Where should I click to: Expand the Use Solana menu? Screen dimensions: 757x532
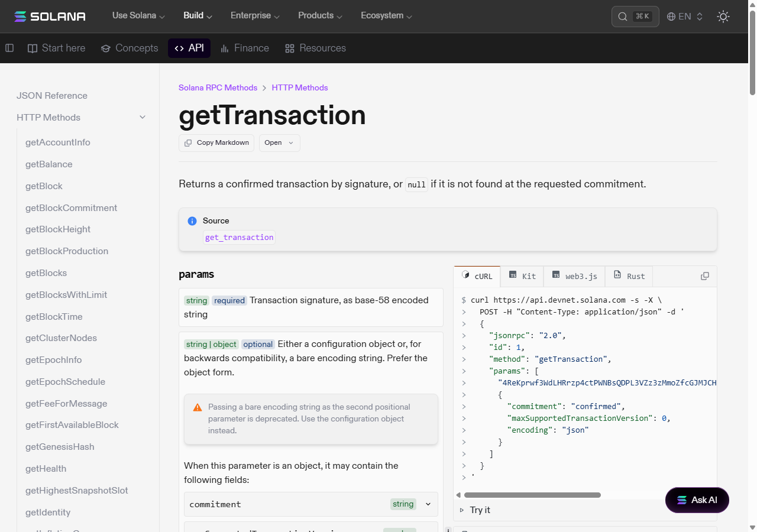pyautogui.click(x=139, y=16)
